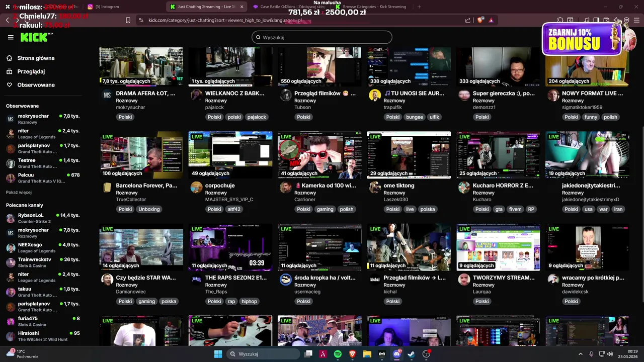Select the bungee tag
Image resolution: width=644 pixels, height=362 pixels.
click(x=415, y=117)
